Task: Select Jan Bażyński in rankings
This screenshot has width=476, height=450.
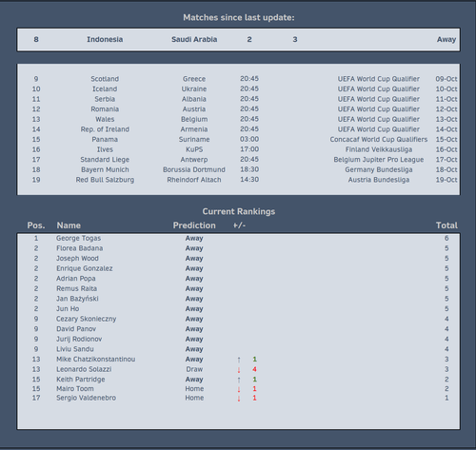Action: [77, 299]
